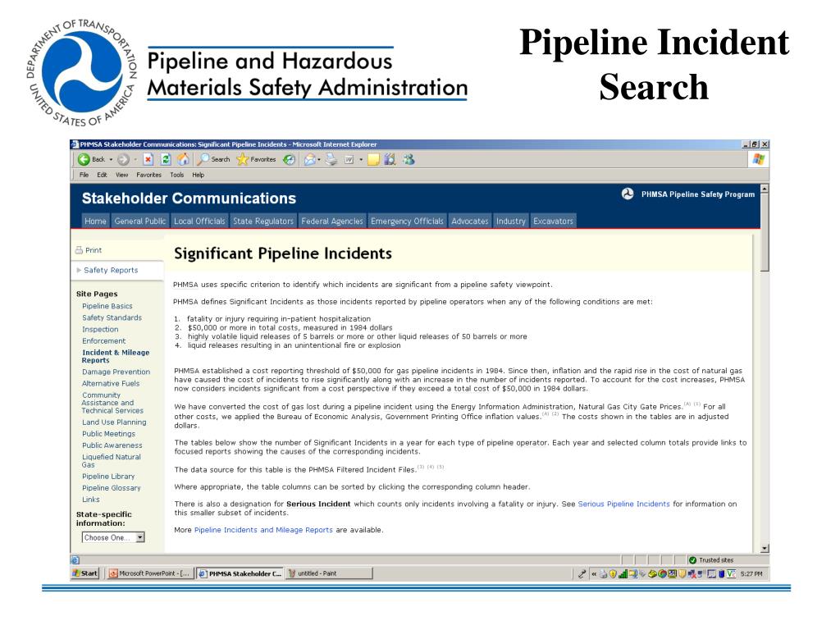Open the Enforcement sidebar link
840x630 pixels.
tap(104, 341)
